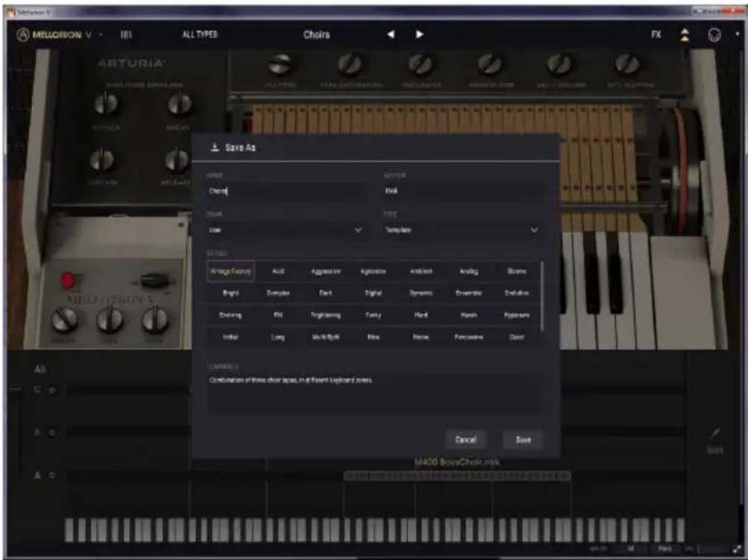
Task: Click the Edit pencil icon
Action: 714,433
